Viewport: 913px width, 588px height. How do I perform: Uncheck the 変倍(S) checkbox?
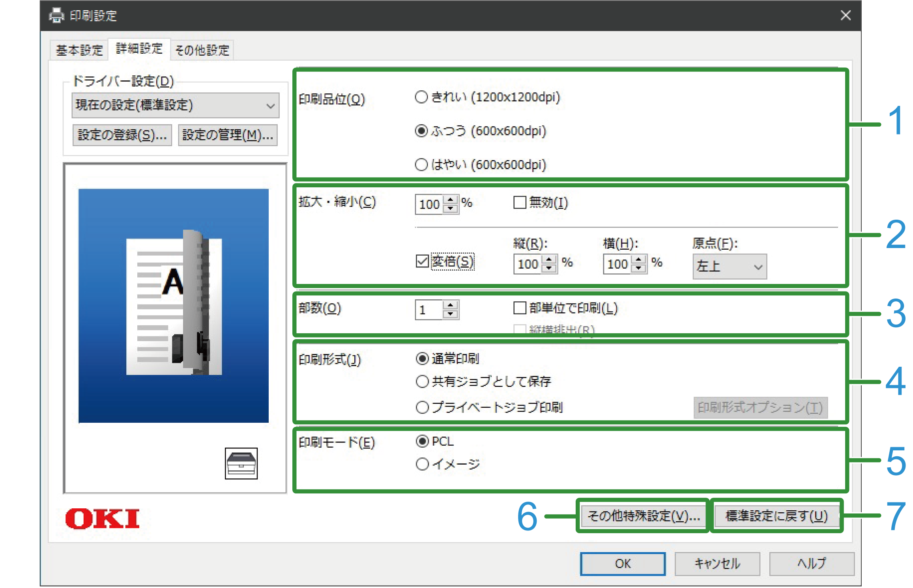[x=422, y=261]
